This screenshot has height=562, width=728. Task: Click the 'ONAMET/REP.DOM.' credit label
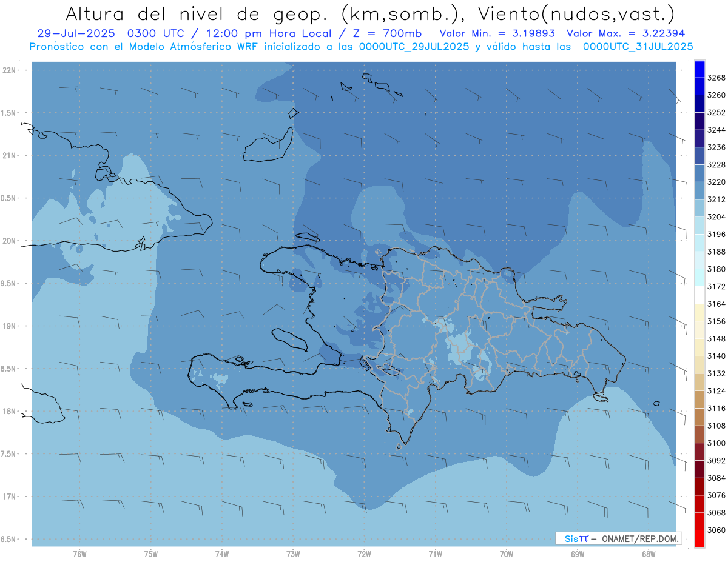641,538
